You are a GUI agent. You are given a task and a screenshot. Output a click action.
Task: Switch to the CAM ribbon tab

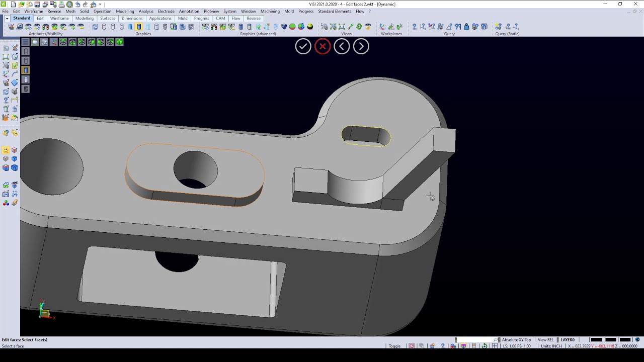(x=220, y=18)
